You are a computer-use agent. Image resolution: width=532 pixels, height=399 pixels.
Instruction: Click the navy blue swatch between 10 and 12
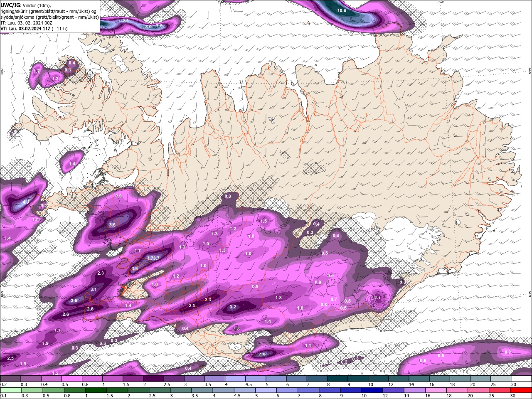pos(372,390)
